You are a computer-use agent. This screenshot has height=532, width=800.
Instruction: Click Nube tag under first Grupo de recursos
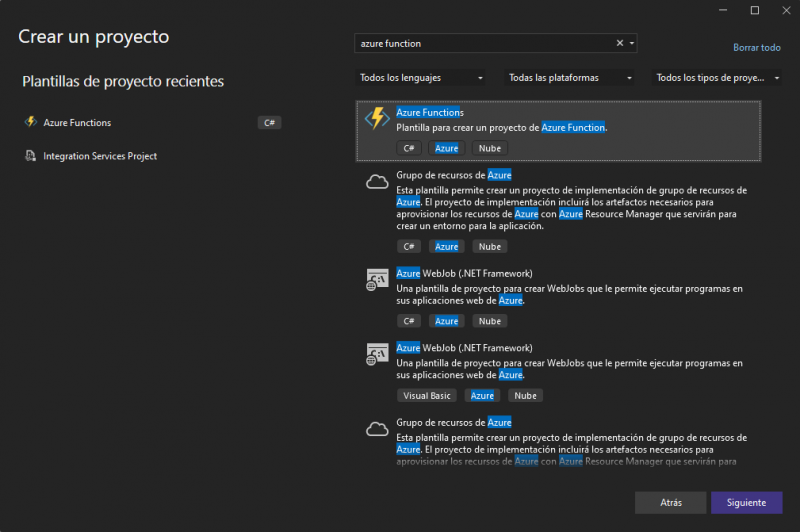tap(490, 246)
